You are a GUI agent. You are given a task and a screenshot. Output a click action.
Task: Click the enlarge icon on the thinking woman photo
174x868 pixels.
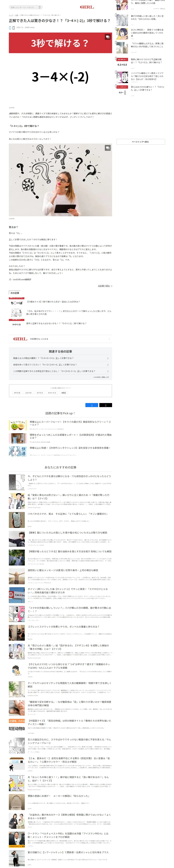click(107, 148)
